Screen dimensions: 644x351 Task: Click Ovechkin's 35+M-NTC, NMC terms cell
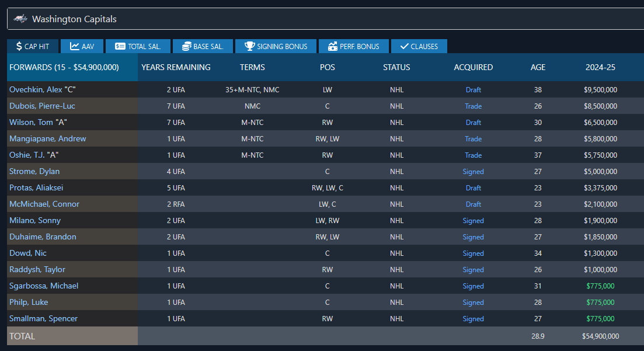click(252, 89)
